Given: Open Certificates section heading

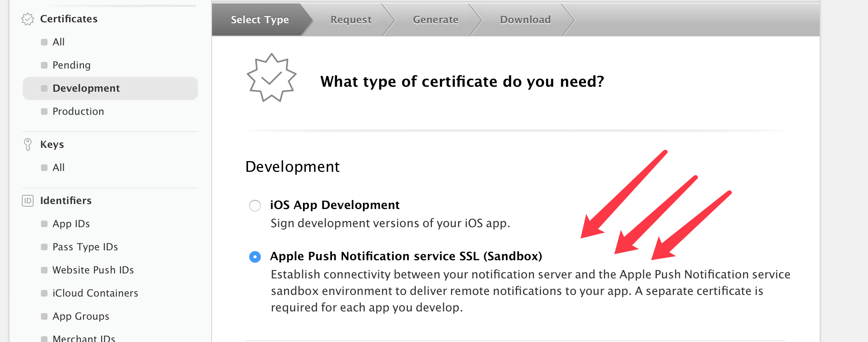Looking at the screenshot, I should click(x=69, y=19).
